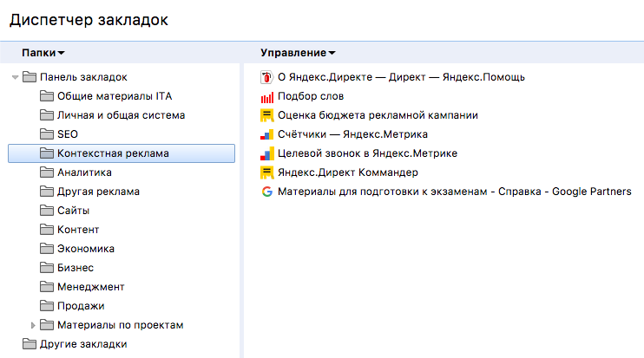The image size is (644, 358).
Task: Click the Яндекс.Директ Коммандер favicon
Action: pyautogui.click(x=267, y=172)
